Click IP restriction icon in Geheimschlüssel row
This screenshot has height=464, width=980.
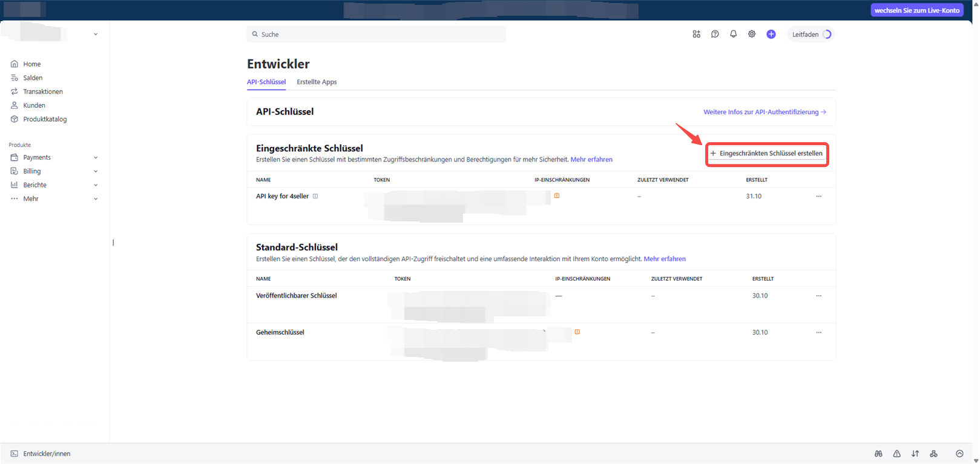577,332
